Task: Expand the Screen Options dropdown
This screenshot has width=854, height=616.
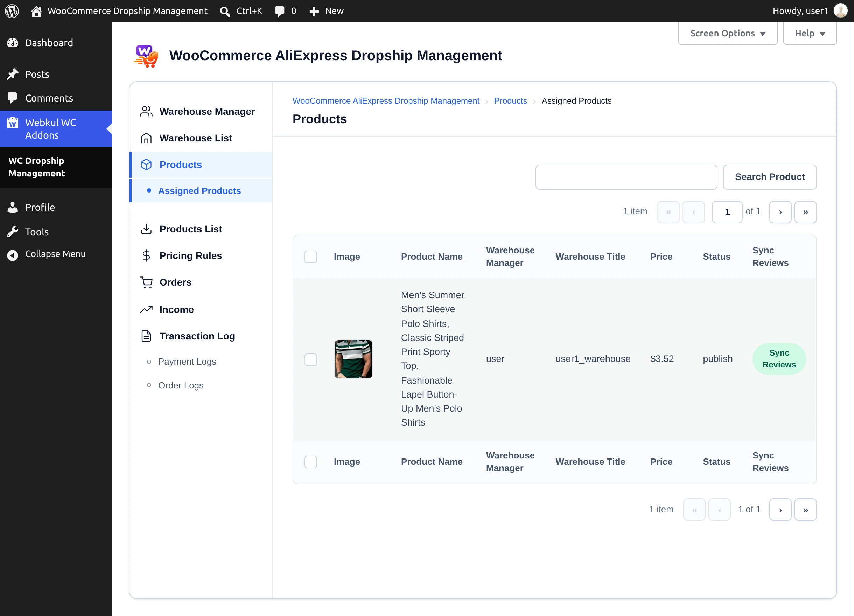Action: [728, 34]
